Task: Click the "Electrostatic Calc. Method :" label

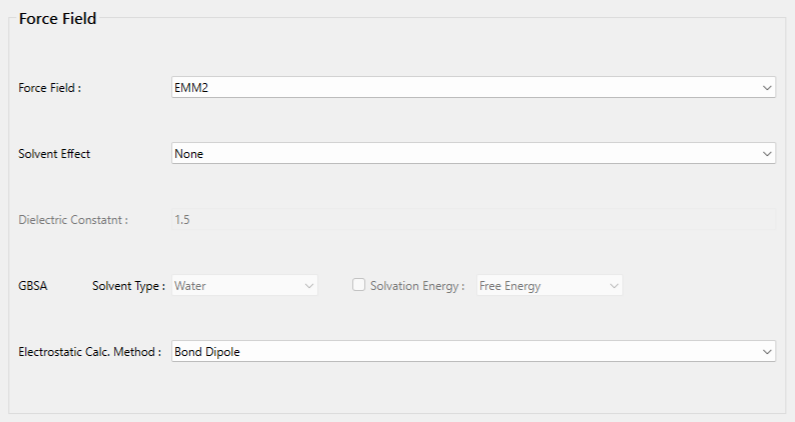Action: tap(90, 352)
